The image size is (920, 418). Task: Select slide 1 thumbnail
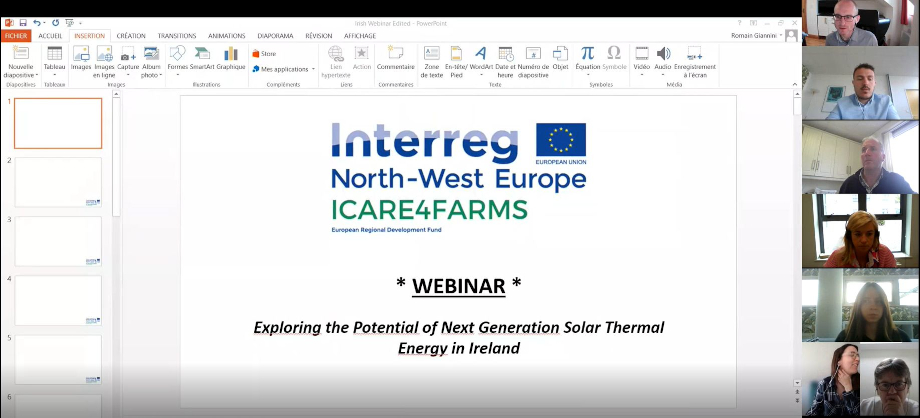[x=58, y=123]
